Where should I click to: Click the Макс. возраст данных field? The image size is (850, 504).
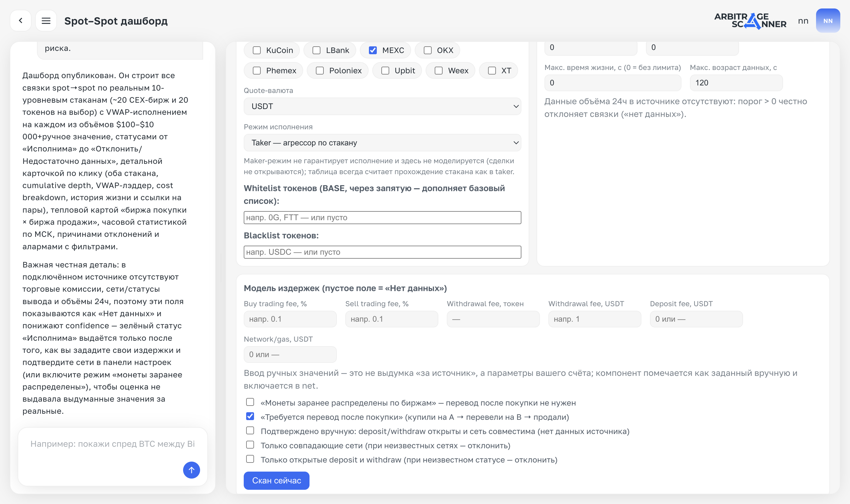[736, 83]
